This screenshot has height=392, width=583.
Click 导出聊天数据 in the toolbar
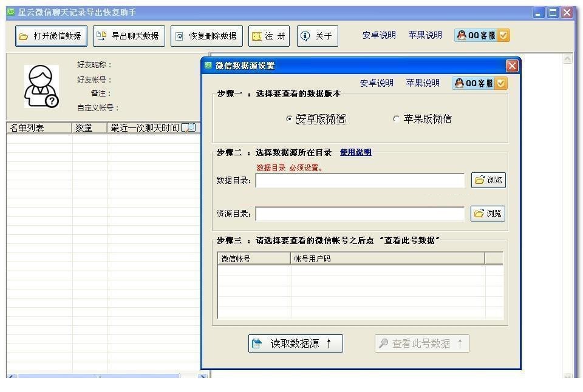coord(129,36)
